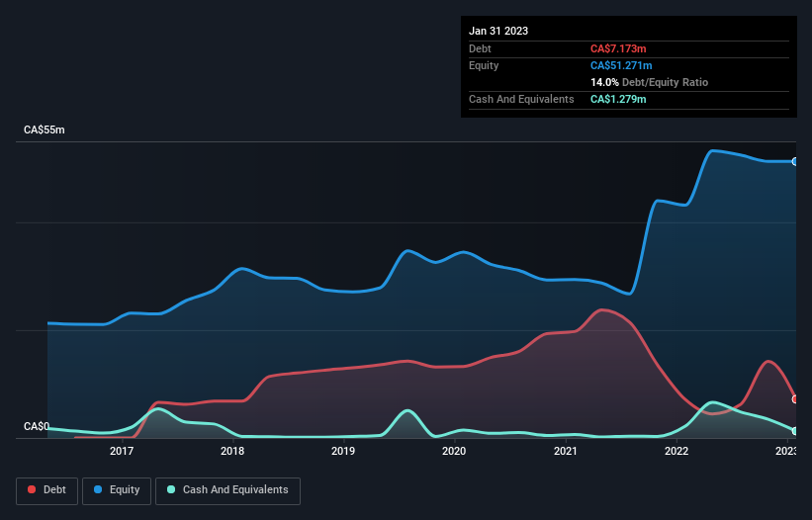Screen dimensions: 812x520
Task: Select the blue Equity endpoint marker on chart
Action: (x=795, y=162)
